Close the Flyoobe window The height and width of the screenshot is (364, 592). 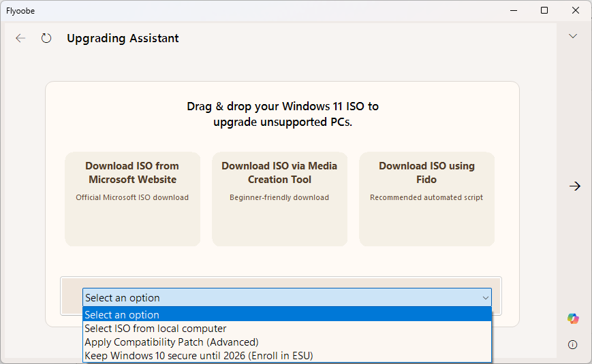click(575, 10)
